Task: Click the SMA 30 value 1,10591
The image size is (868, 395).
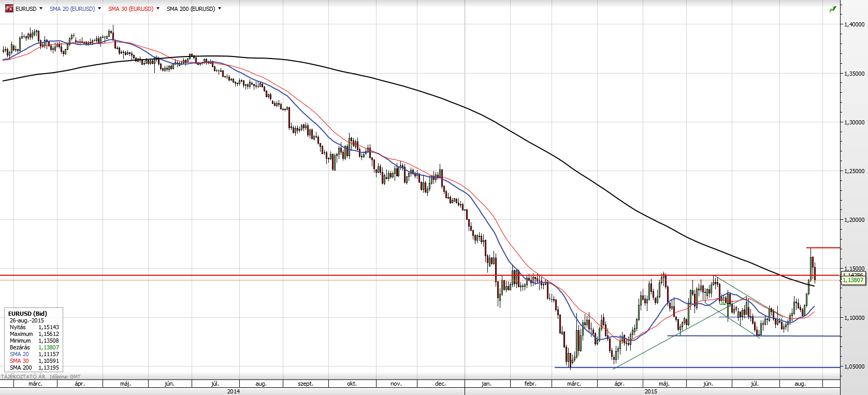Action: click(49, 361)
